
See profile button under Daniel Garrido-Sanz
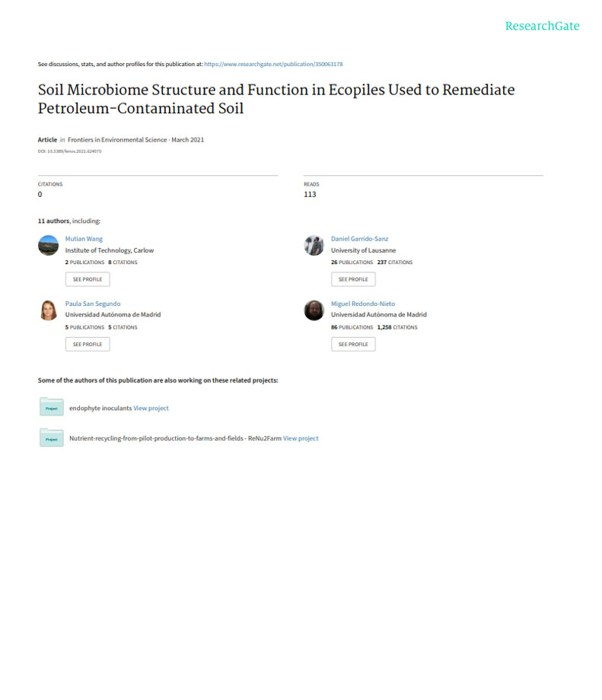pos(353,279)
